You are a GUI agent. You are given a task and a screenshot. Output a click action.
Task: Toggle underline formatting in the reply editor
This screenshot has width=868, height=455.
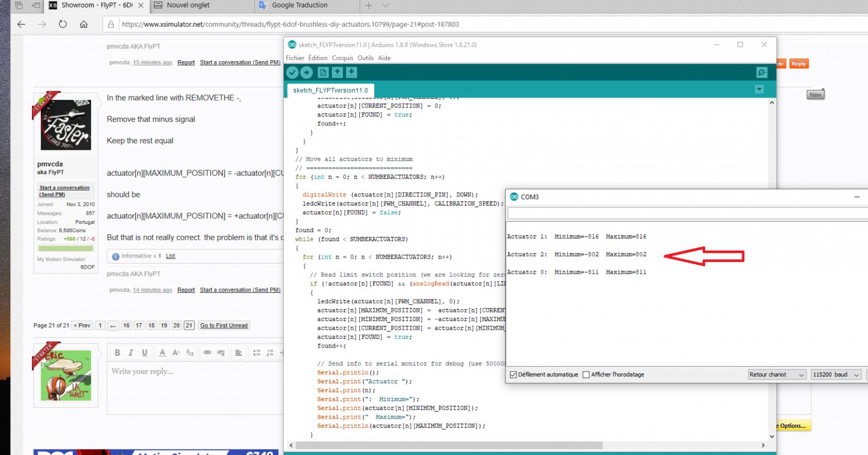pos(144,353)
